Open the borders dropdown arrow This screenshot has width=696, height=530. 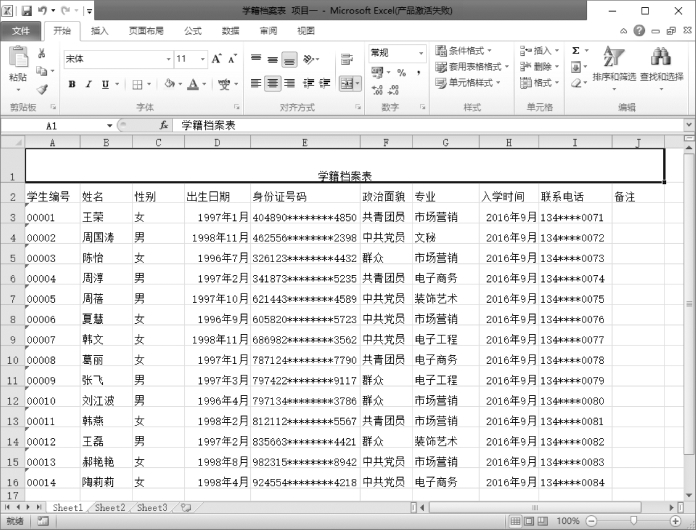(149, 84)
